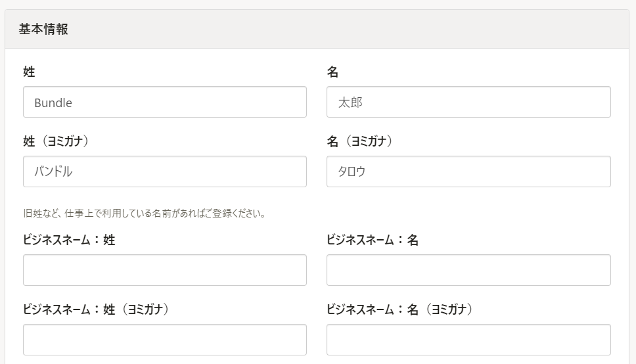The height and width of the screenshot is (364, 636).
Task: Focus the empty ビジネスネーム：名（ヨミガナ） input
Action: [x=468, y=340]
